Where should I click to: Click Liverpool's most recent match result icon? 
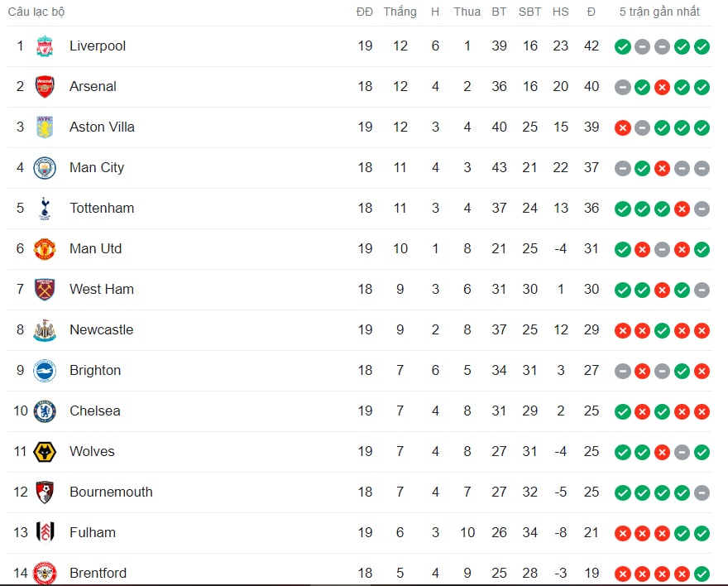click(x=702, y=47)
